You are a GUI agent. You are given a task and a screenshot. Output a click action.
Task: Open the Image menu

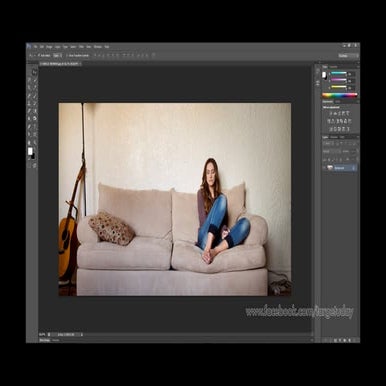coord(49,47)
